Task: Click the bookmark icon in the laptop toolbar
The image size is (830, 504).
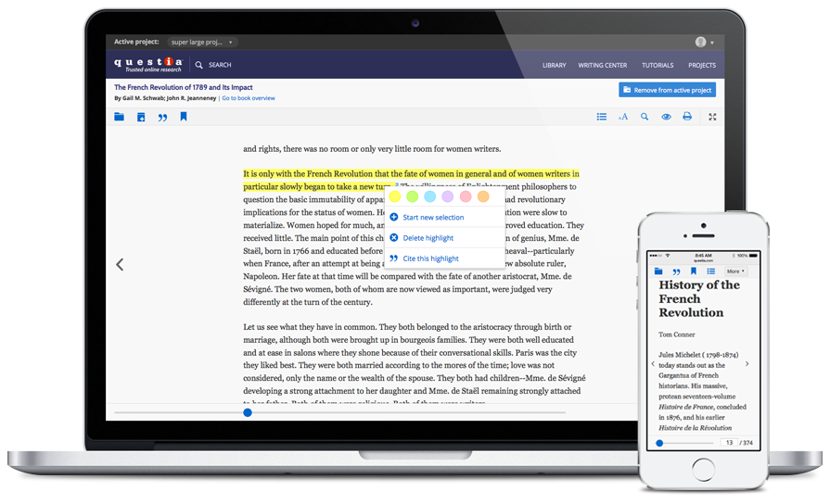Action: [x=184, y=117]
